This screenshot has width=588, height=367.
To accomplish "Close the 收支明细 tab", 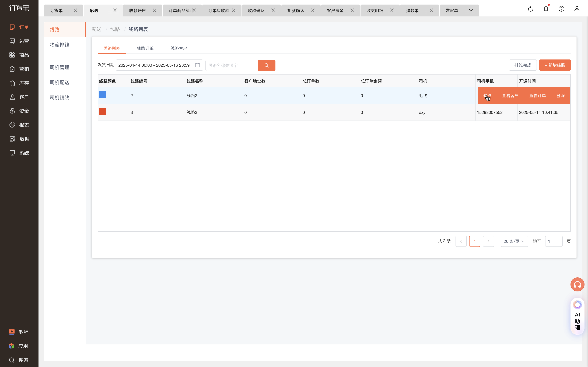I will [x=392, y=10].
